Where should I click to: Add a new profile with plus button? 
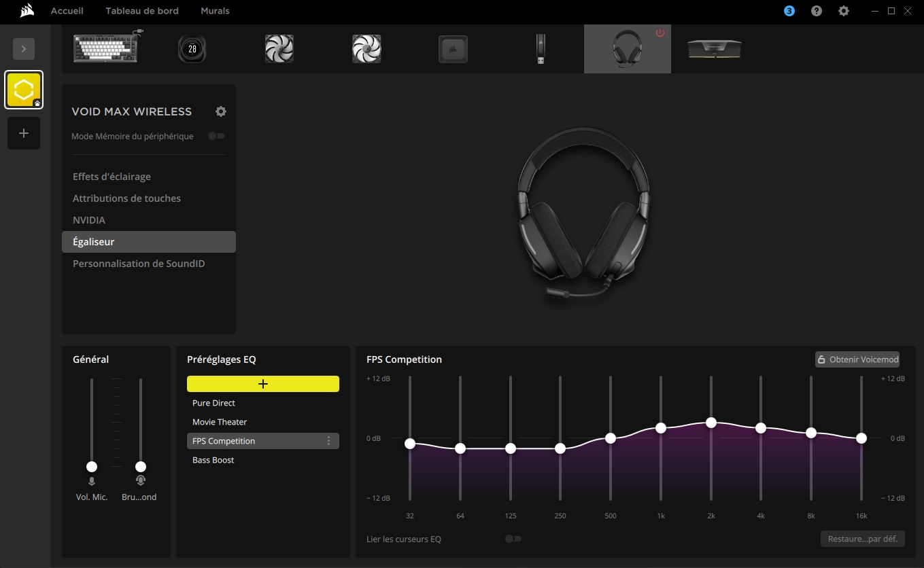pos(24,133)
